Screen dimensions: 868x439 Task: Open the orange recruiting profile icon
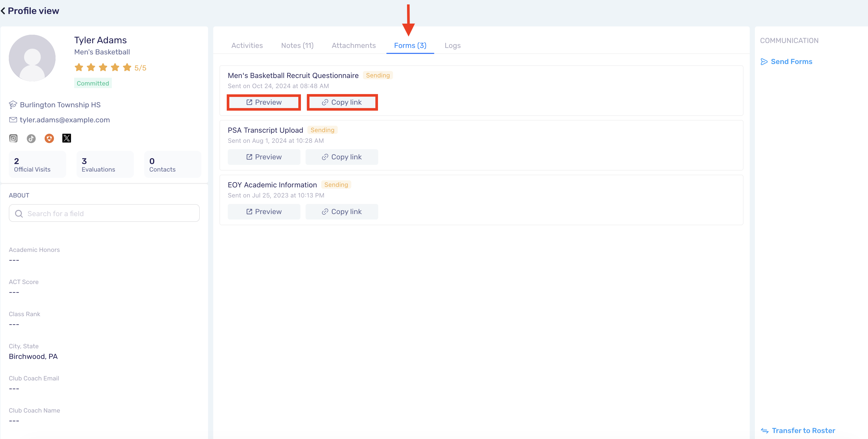pyautogui.click(x=49, y=138)
